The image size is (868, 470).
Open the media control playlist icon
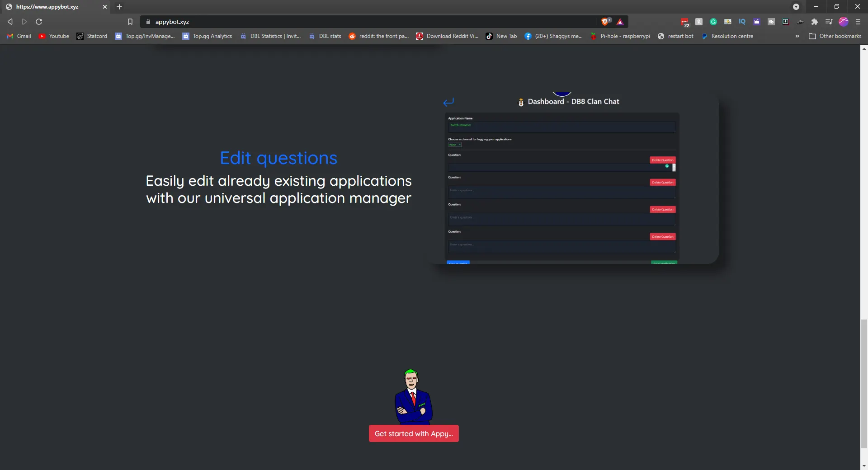click(829, 22)
